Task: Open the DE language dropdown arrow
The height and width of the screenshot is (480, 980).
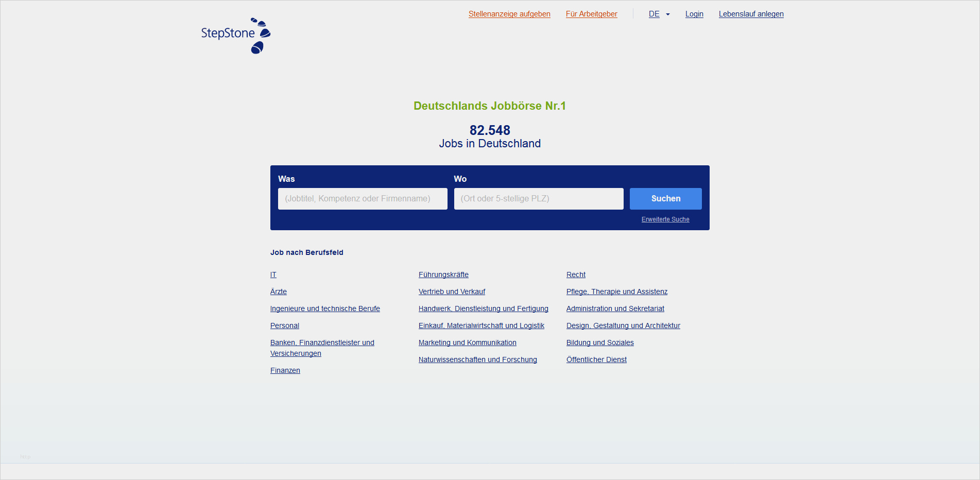Action: point(668,14)
